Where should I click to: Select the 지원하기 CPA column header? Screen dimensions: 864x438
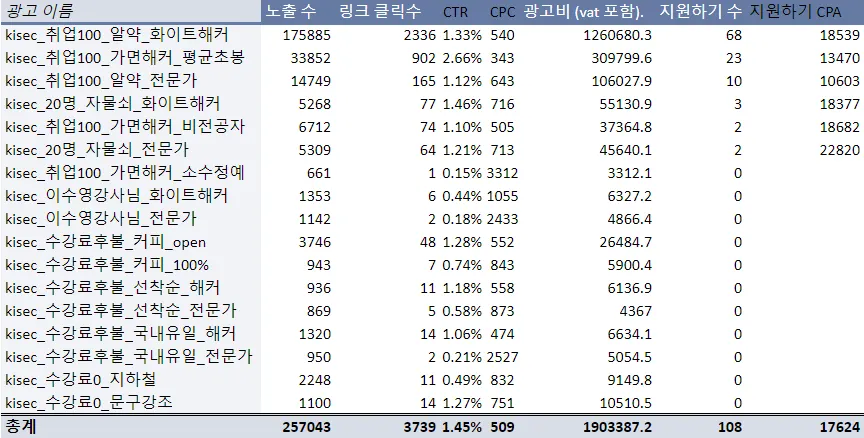[x=796, y=11]
